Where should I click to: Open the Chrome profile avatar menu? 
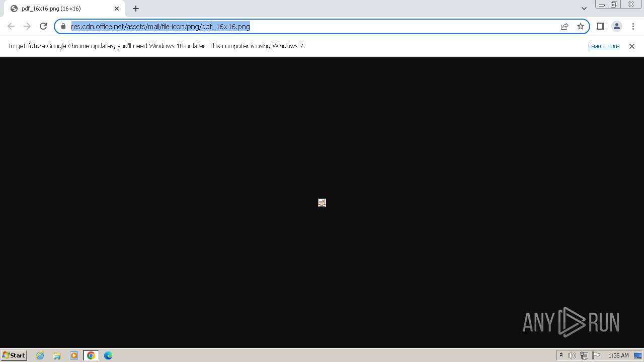[x=617, y=26]
